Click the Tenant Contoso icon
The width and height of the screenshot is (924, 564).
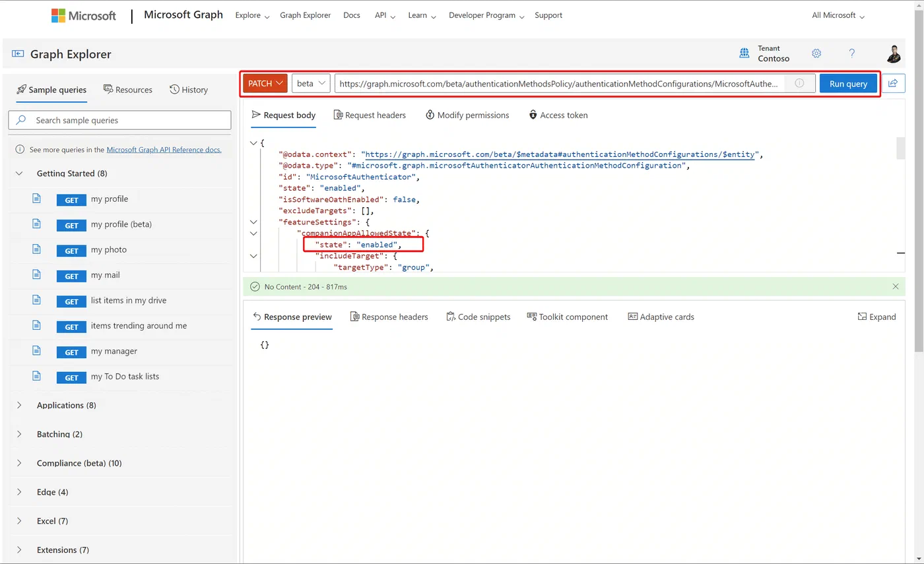(x=744, y=53)
